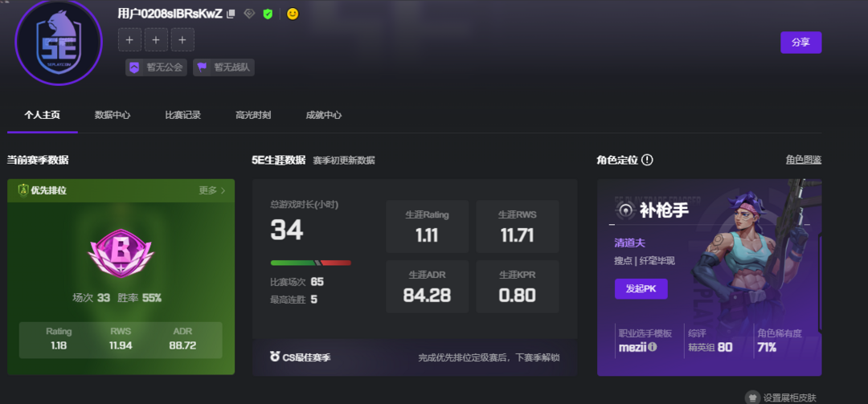Click the 搜点 | 纤毫毕现 tags
Image resolution: width=868 pixels, height=404 pixels.
point(645,261)
